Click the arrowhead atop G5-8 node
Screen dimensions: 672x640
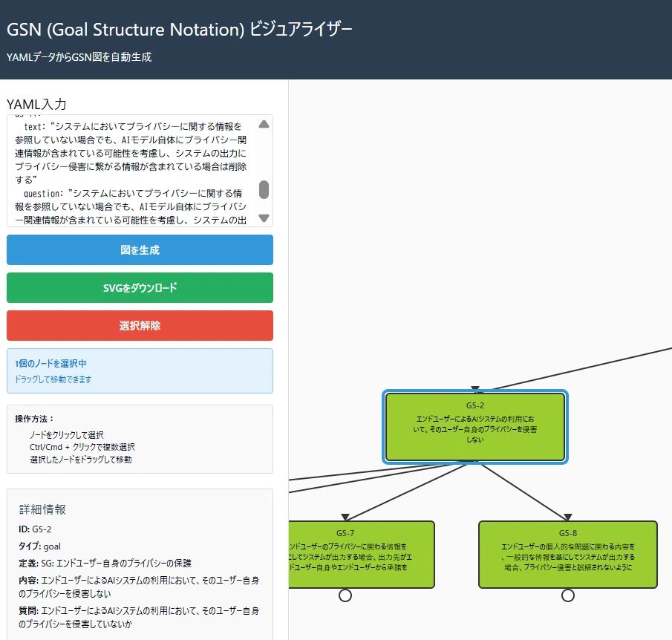pyautogui.click(x=568, y=517)
